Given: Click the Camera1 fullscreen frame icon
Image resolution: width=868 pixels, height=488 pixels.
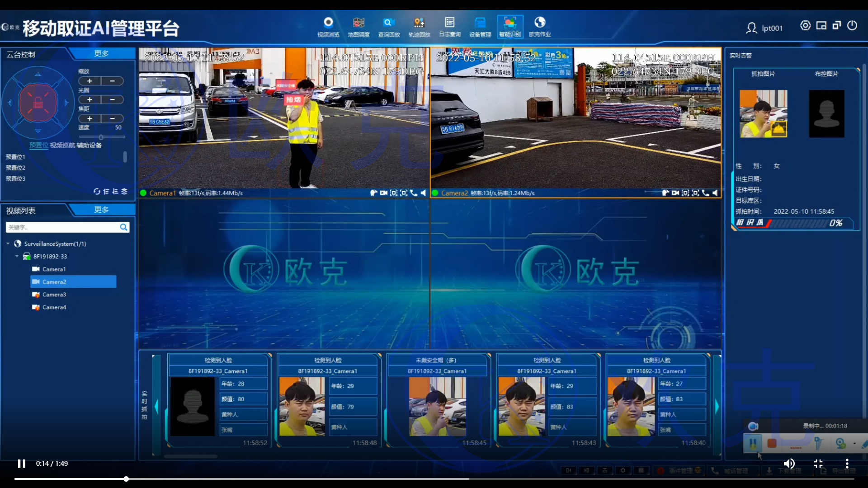Looking at the screenshot, I should (404, 193).
